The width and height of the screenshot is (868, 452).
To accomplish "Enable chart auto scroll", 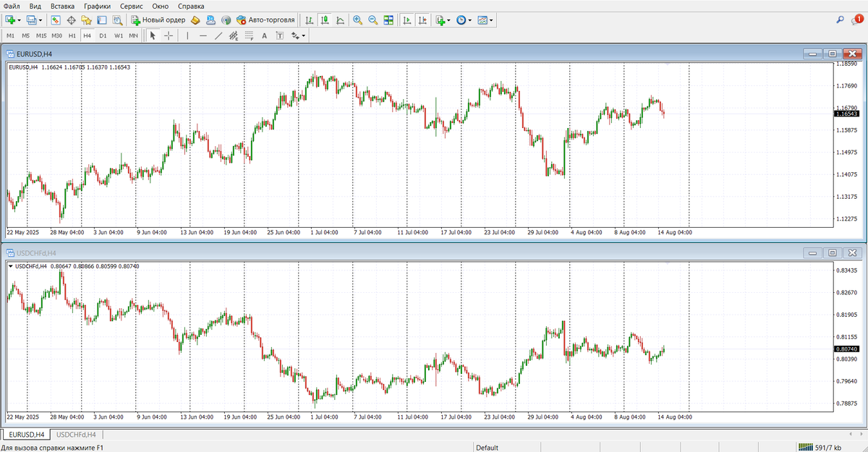I will (406, 20).
